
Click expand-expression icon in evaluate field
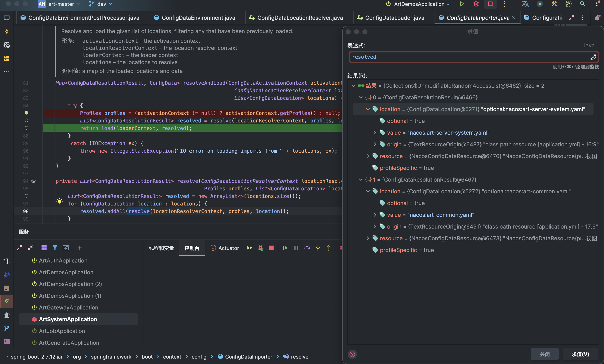(593, 57)
